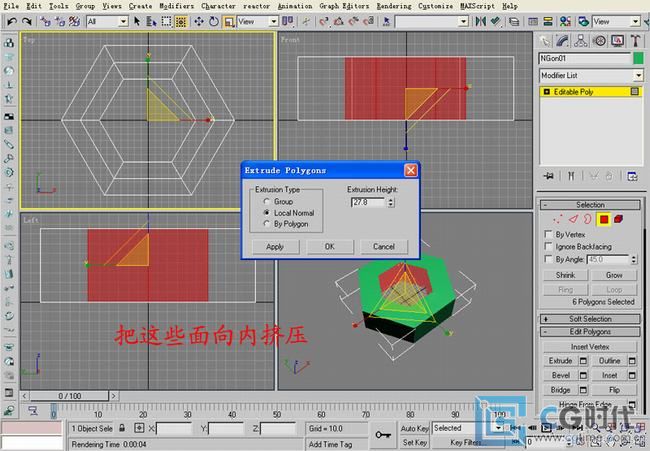
Task: Collapse the Selection rollout
Action: [x=590, y=205]
